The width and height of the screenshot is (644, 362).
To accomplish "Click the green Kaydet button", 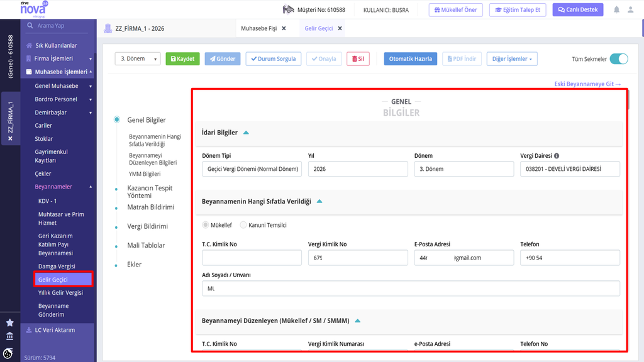I will coord(183,58).
